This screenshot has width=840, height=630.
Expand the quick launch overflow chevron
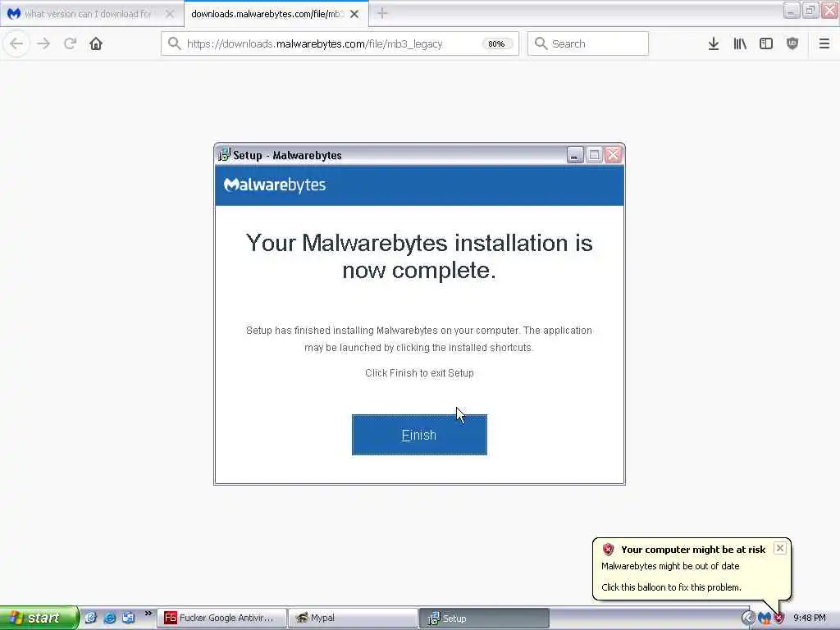click(x=148, y=614)
